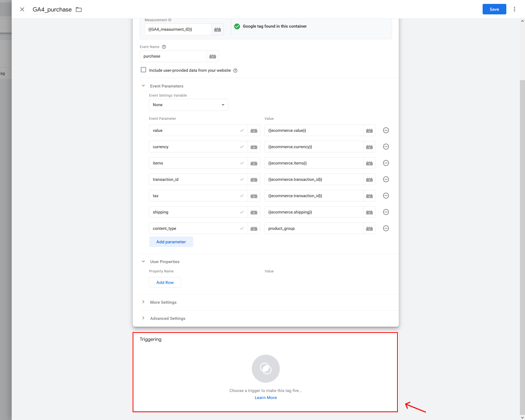525x420 pixels.
Task: Open folder icon next to tag name
Action: click(x=79, y=9)
